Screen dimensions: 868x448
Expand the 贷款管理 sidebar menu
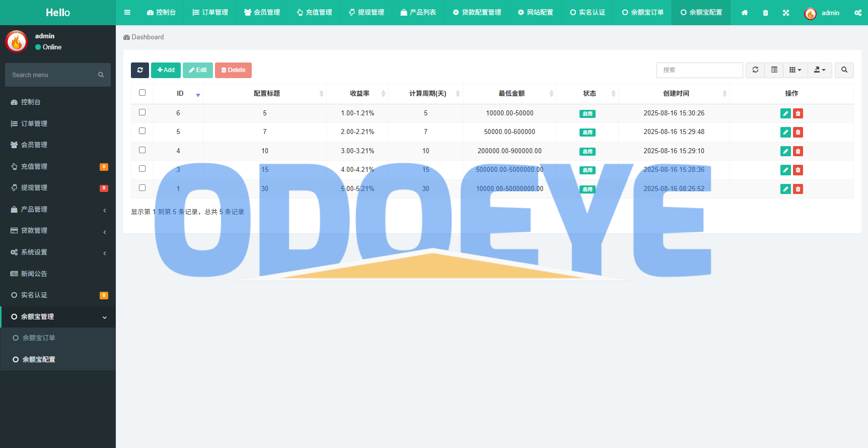click(x=58, y=231)
